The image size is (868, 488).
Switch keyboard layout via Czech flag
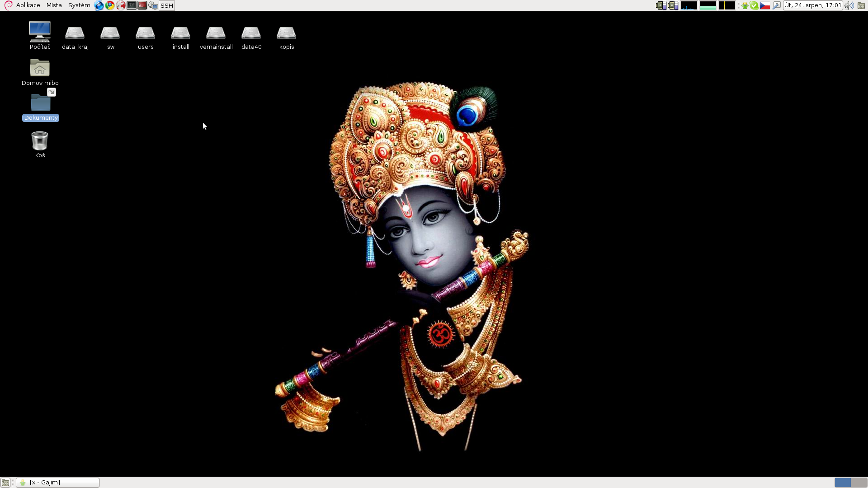pos(765,5)
